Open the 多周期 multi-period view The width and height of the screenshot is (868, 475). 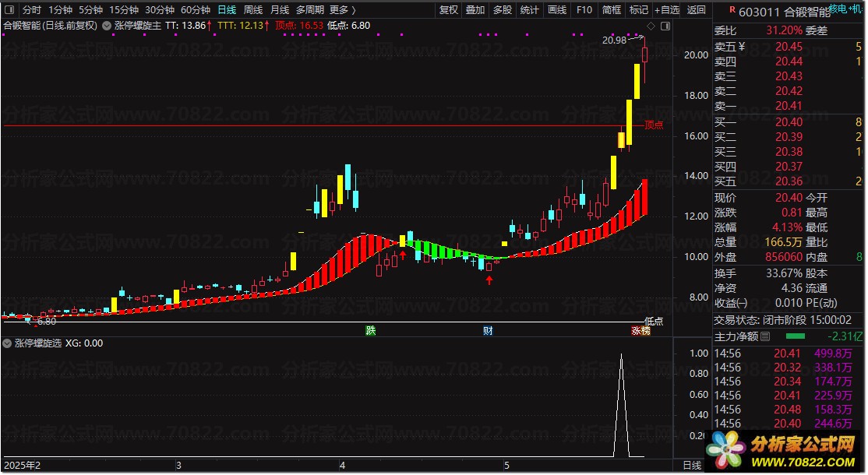tap(309, 10)
